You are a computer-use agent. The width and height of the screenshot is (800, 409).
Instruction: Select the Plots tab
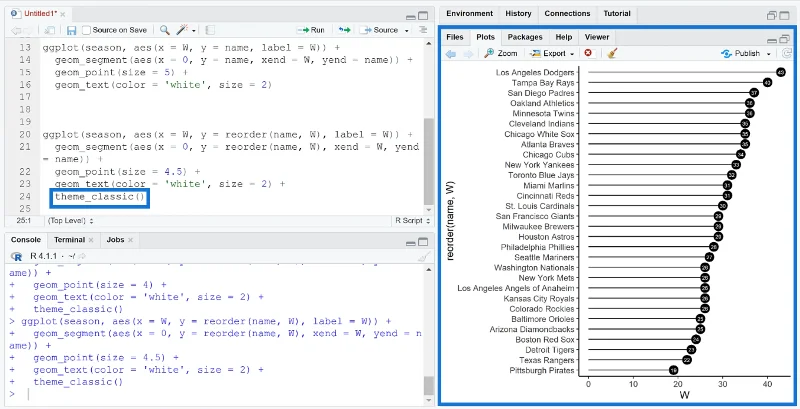click(x=485, y=37)
